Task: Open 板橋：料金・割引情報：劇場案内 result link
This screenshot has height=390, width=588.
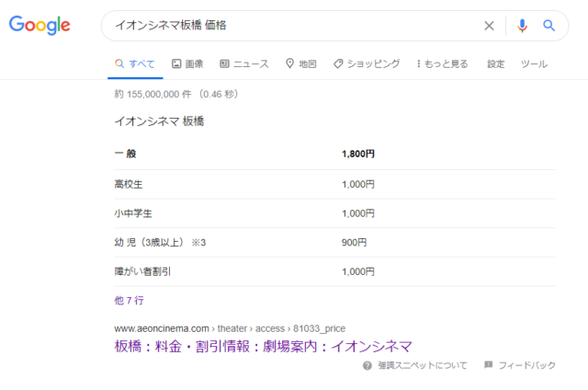Action: [264, 346]
